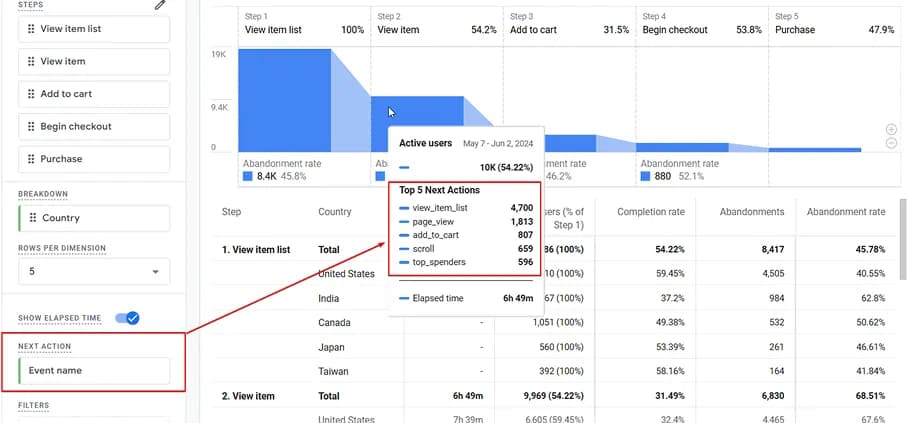This screenshot has width=909, height=423.
Task: Click the Abandonments column header
Action: pyautogui.click(x=752, y=212)
